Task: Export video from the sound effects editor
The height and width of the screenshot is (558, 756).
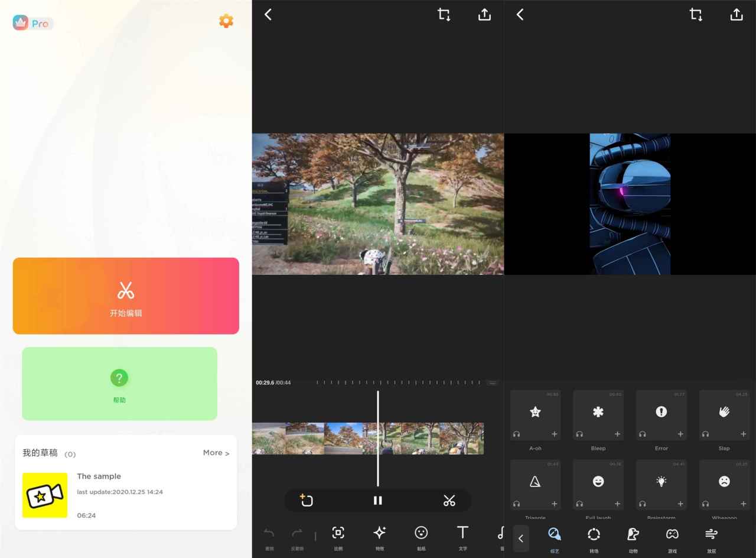Action: (737, 15)
